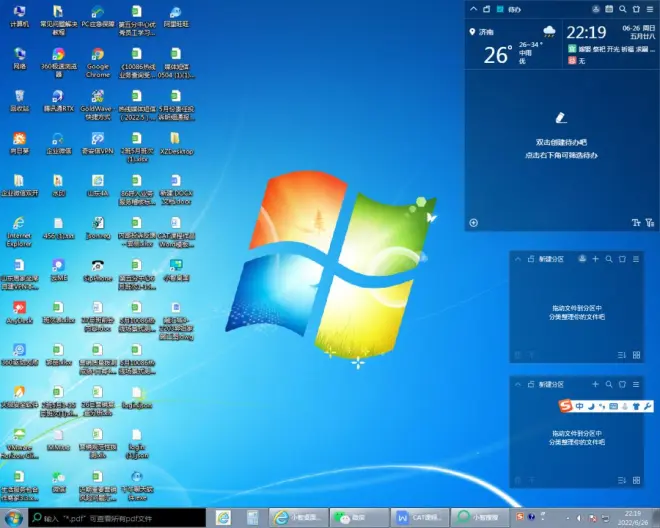Open the Google Chrome desktop shortcut

pos(98,56)
